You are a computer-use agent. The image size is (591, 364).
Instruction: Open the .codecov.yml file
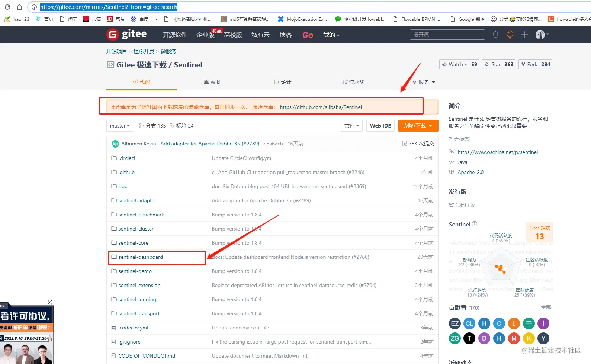coord(134,328)
